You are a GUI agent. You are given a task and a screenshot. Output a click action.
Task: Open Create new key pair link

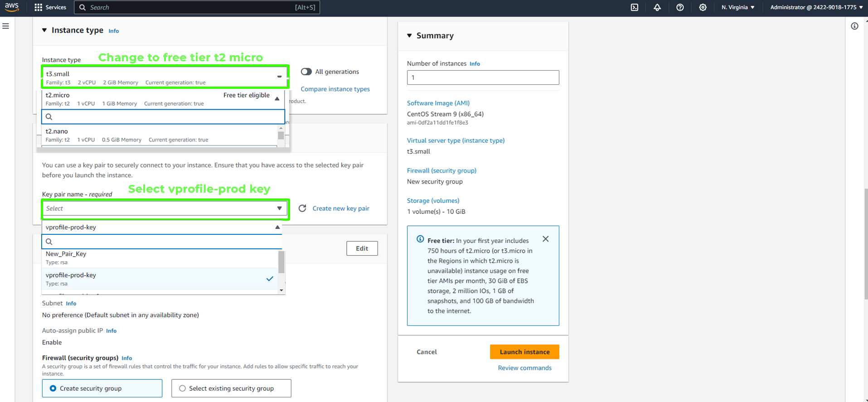click(x=341, y=208)
